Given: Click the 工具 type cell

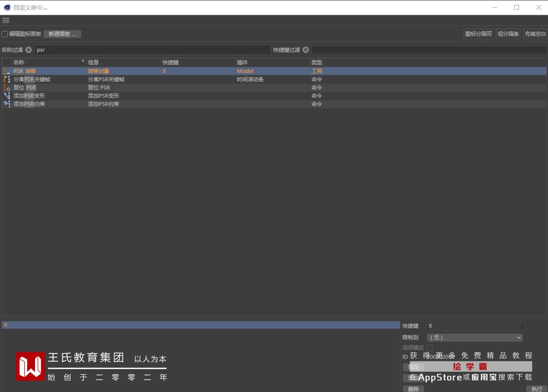Looking at the screenshot, I should pos(317,71).
